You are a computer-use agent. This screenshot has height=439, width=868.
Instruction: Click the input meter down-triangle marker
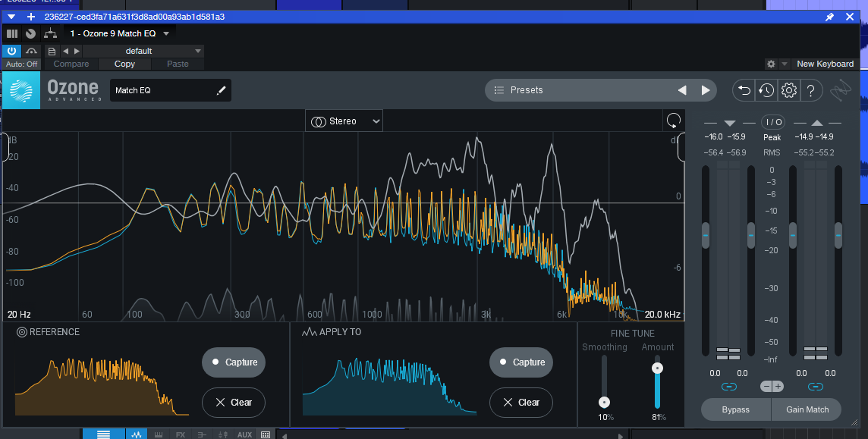tap(729, 123)
